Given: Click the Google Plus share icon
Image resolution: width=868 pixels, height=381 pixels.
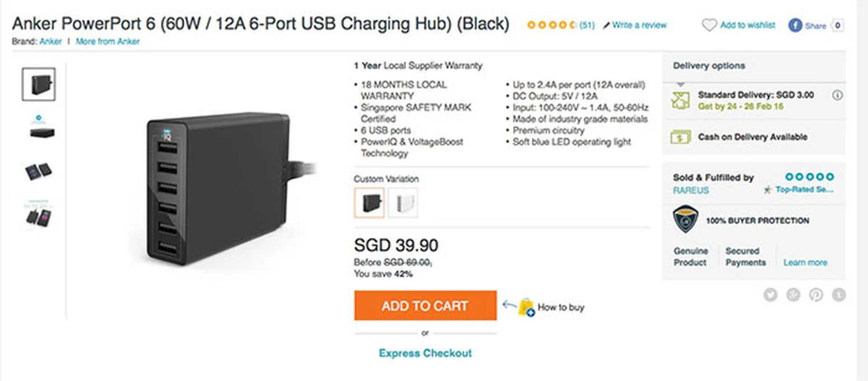Looking at the screenshot, I should [x=793, y=295].
